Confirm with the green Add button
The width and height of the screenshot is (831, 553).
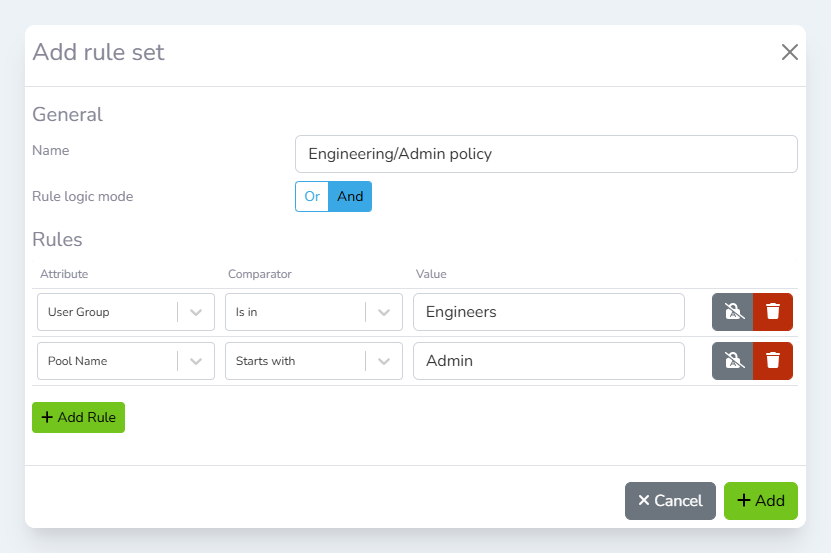[x=761, y=501]
